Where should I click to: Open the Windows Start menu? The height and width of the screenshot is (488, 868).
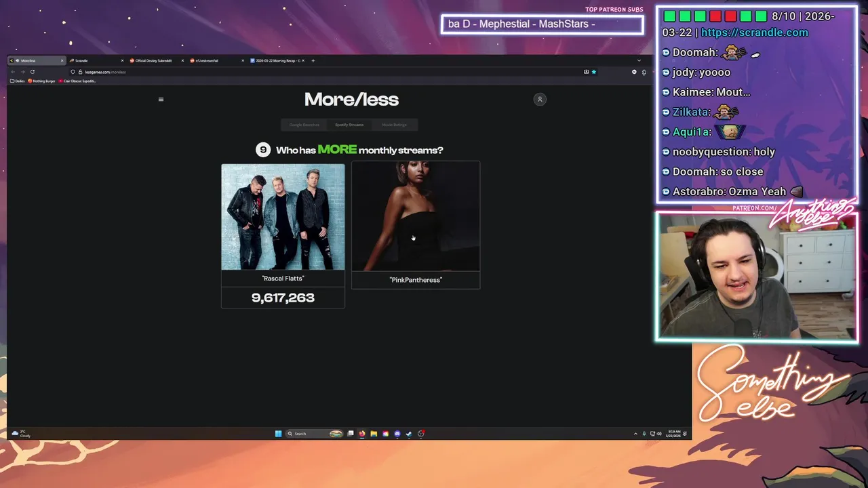pyautogui.click(x=278, y=434)
